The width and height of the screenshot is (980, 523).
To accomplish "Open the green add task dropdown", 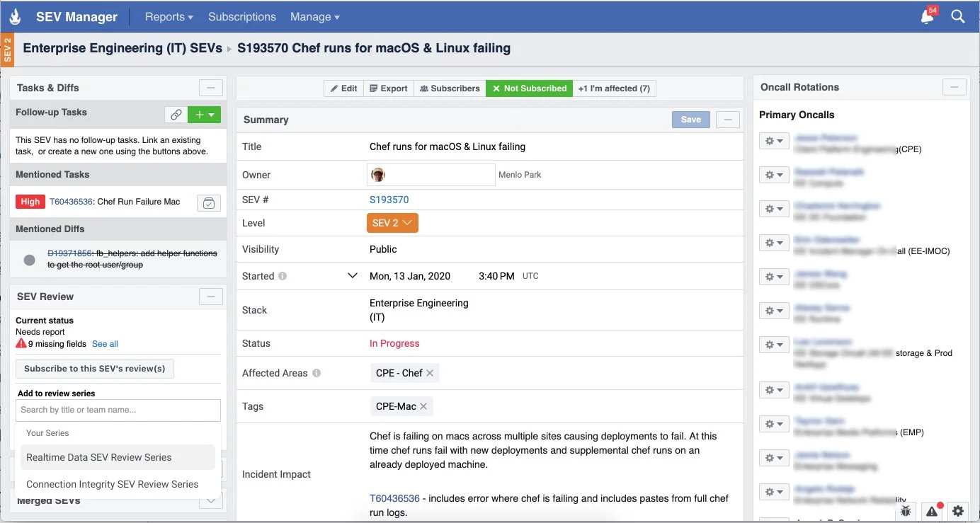I will (x=205, y=115).
